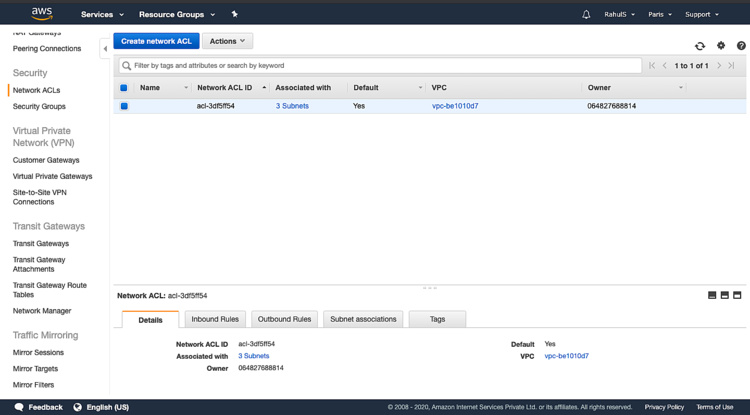This screenshot has width=750, height=415.
Task: Click the pin shortcut icon in navbar
Action: [x=234, y=15]
